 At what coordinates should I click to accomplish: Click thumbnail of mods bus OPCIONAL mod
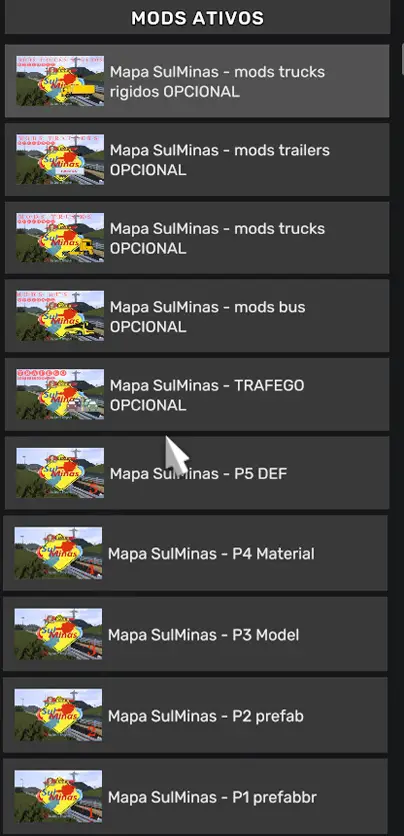coord(60,316)
